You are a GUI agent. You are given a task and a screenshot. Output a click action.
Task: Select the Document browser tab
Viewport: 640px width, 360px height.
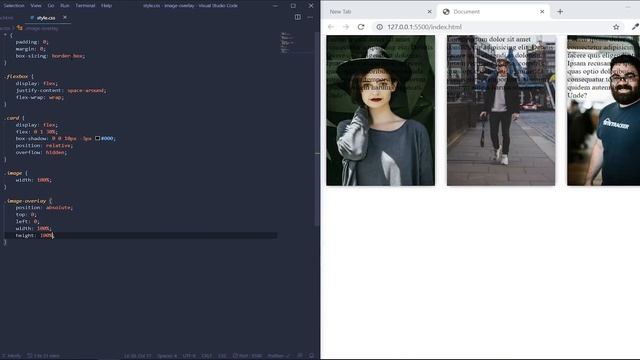pyautogui.click(x=493, y=12)
